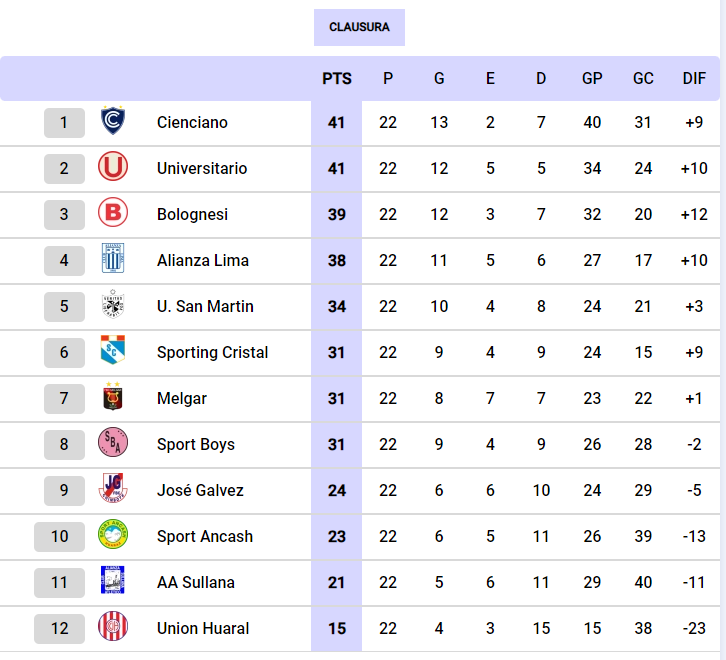The width and height of the screenshot is (726, 660).
Task: Click the Sporting Cristal crest
Action: pyautogui.click(x=112, y=352)
